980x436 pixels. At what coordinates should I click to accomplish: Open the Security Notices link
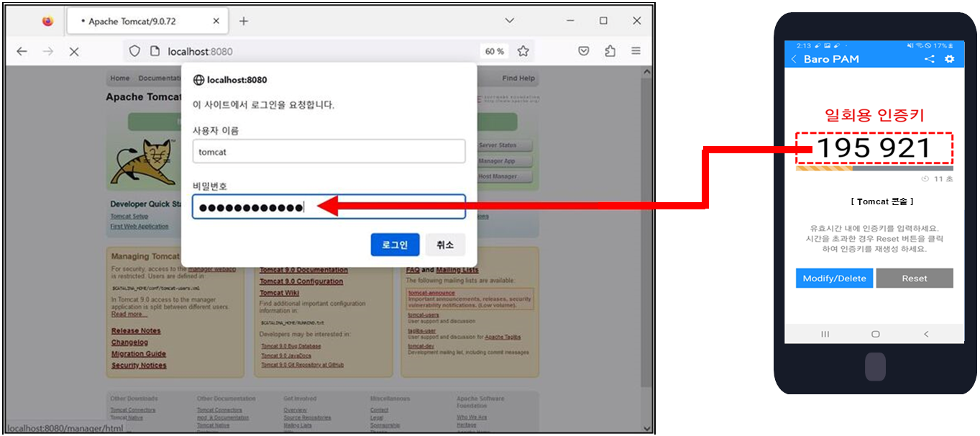tap(139, 365)
